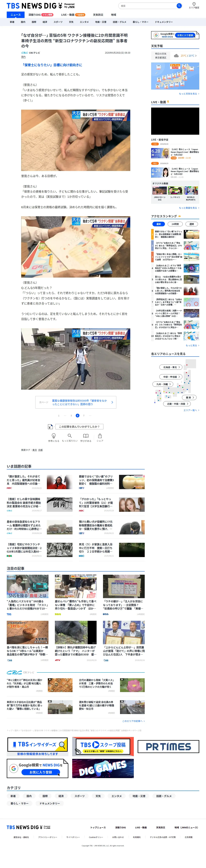
Task: Select the ニュース main tab
Action: coord(16,15)
